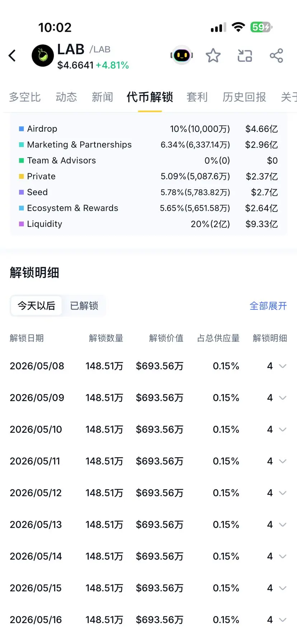Select the Seed legend label
This screenshot has width=297, height=644.
(x=37, y=192)
